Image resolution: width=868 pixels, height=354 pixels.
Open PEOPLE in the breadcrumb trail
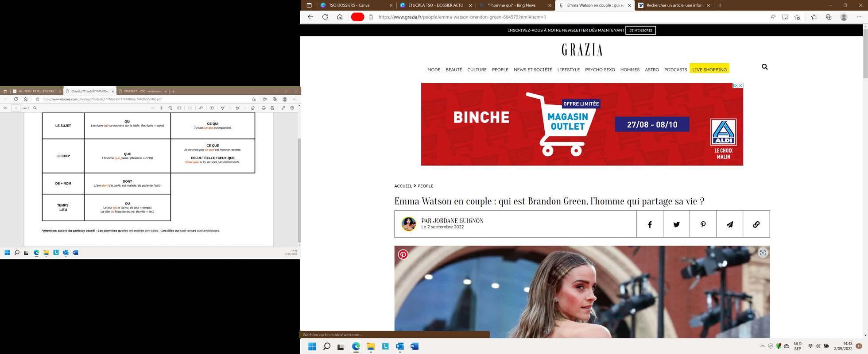[426, 186]
